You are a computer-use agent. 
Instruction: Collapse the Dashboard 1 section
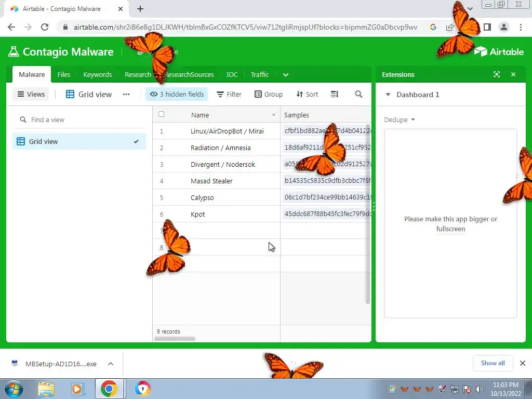click(388, 95)
